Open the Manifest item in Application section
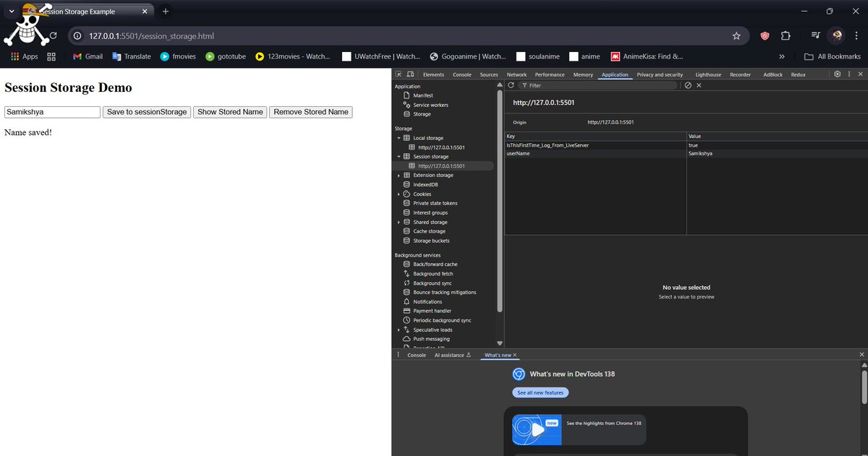868x456 pixels. coord(423,95)
